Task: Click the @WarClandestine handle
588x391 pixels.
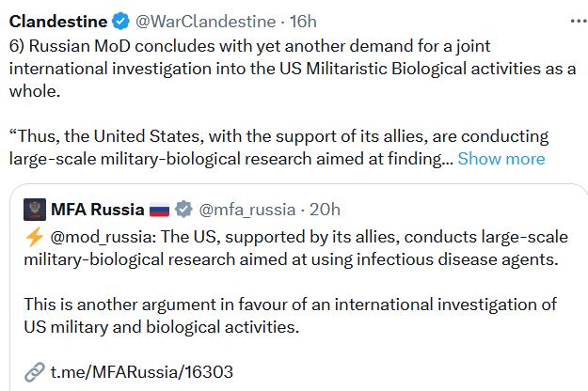Action: [207, 21]
